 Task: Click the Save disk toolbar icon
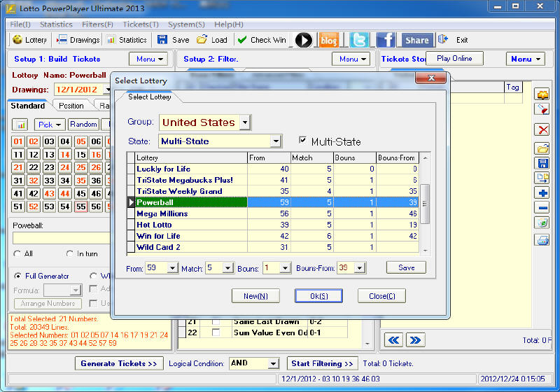[162, 40]
